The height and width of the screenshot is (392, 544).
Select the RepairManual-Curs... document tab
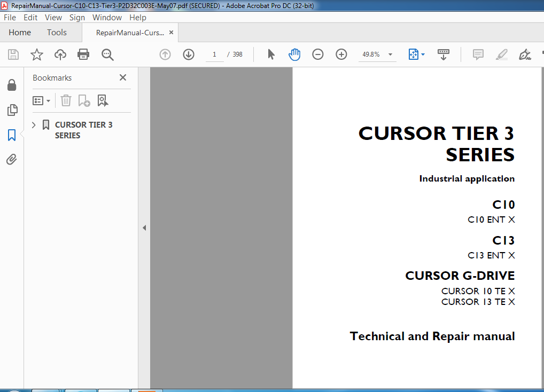point(130,33)
